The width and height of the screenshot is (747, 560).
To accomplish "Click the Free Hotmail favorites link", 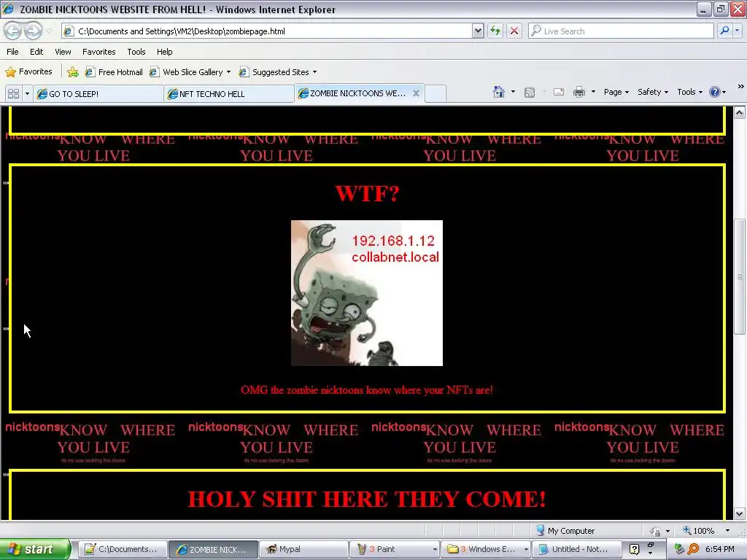I will (114, 72).
